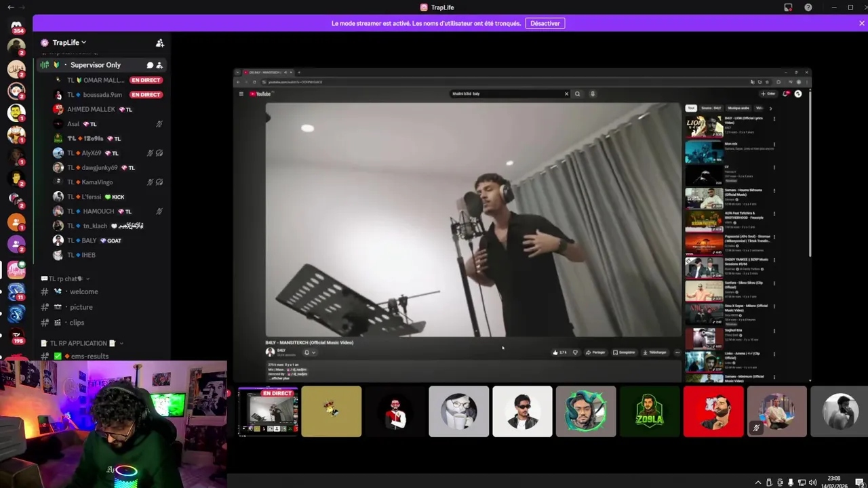Click the YouTube voice search microphone
This screenshot has height=488, width=868.
point(592,94)
